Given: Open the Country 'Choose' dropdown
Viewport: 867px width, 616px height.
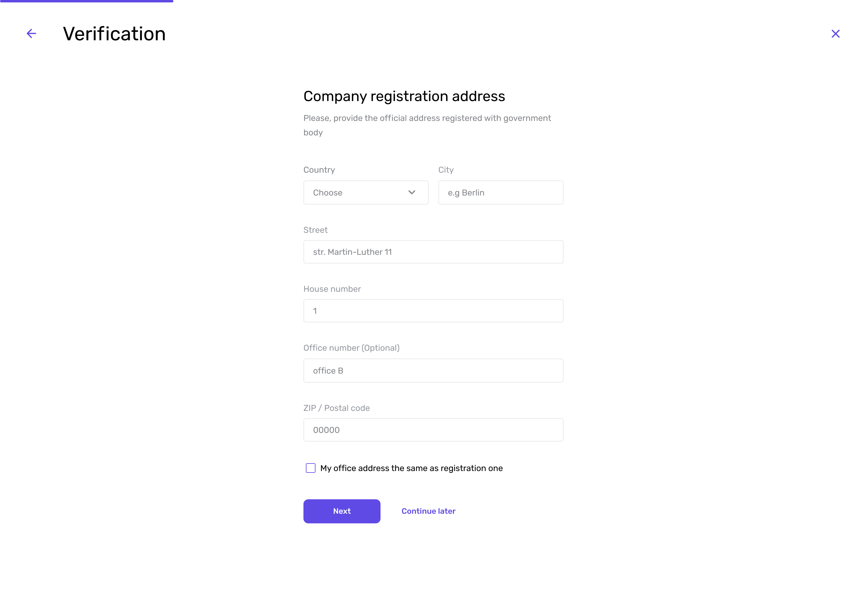Looking at the screenshot, I should 365,192.
